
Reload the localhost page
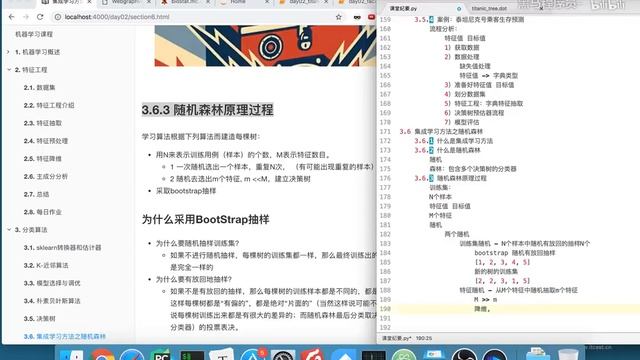[x=40, y=17]
